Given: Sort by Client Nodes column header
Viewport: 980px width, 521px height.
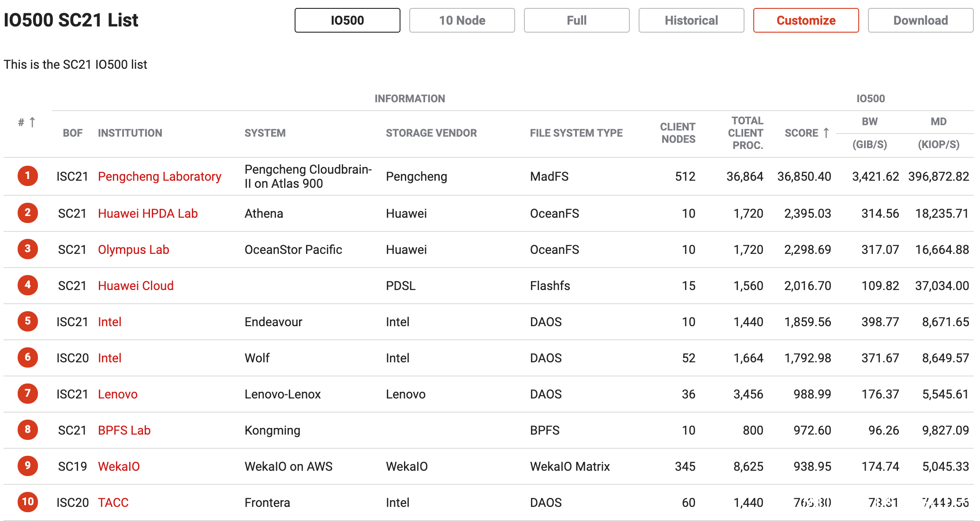Looking at the screenshot, I should [678, 133].
